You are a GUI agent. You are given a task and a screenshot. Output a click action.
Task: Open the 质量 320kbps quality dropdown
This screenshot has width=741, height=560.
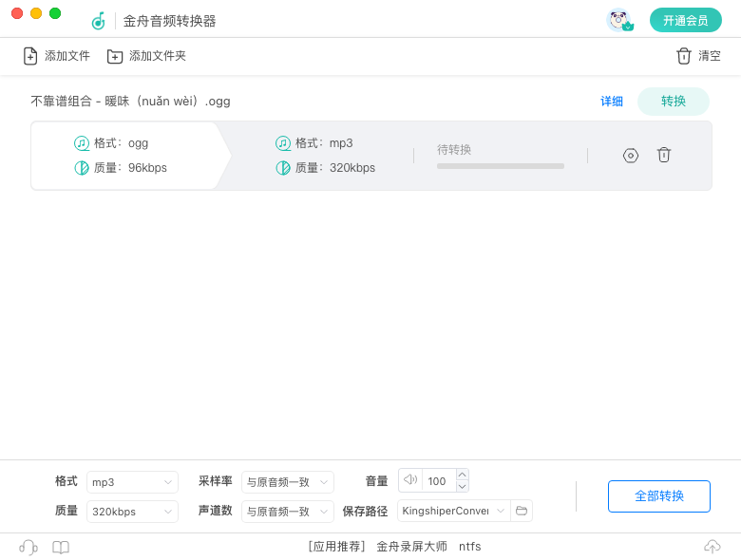(132, 512)
